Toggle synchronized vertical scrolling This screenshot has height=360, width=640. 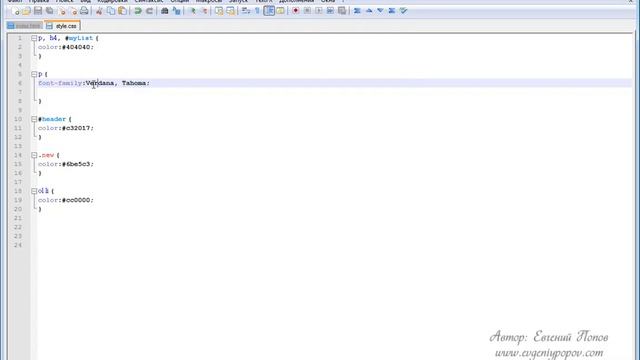tap(219, 11)
